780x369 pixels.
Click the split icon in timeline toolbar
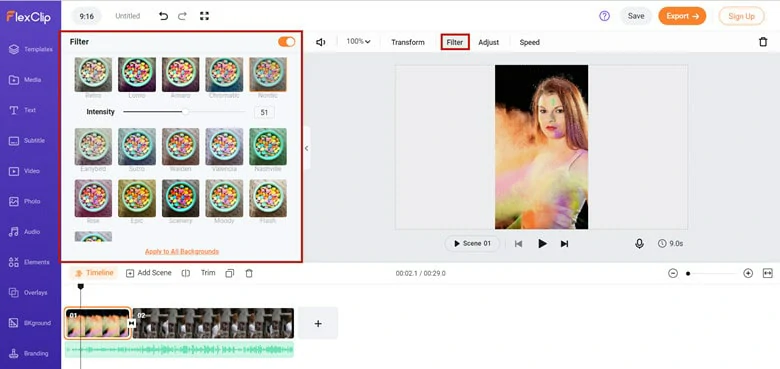[186, 273]
